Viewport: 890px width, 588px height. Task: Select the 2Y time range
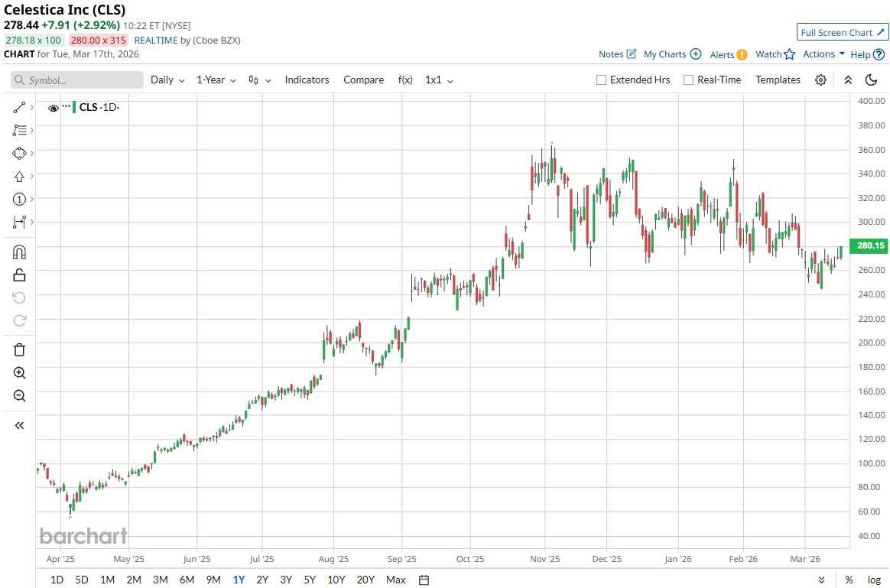(x=262, y=580)
